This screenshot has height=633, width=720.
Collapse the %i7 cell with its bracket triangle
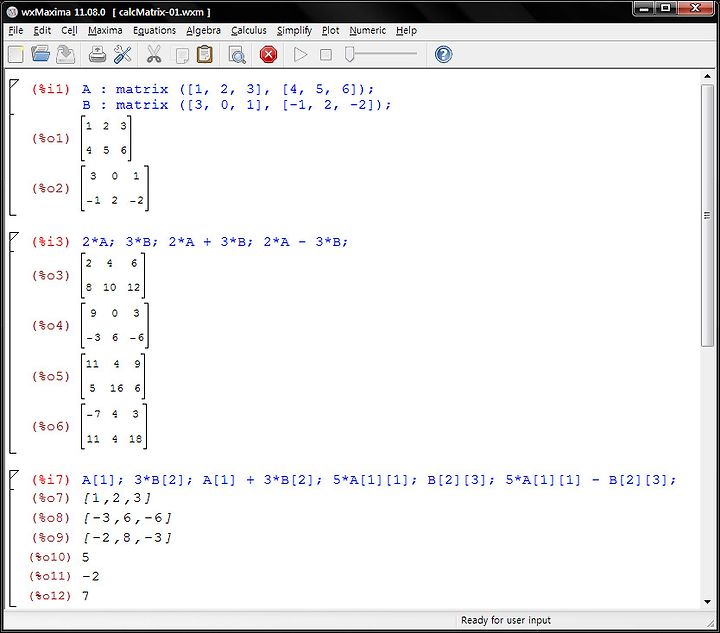[13, 475]
